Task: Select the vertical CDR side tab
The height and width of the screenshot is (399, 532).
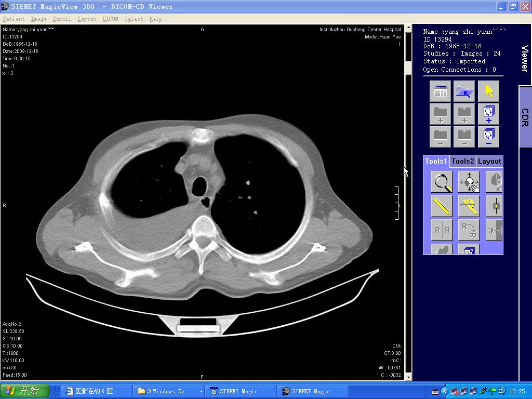Action: click(525, 117)
